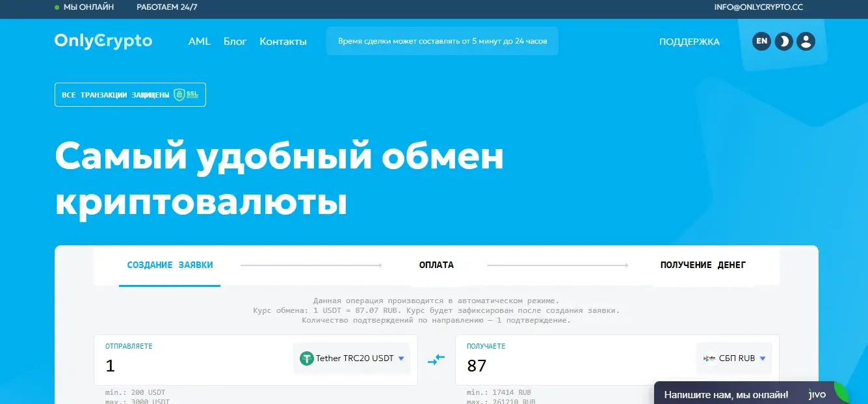Click the 'min.: 200 USDT' limit text
This screenshot has height=404, width=868.
click(x=135, y=393)
